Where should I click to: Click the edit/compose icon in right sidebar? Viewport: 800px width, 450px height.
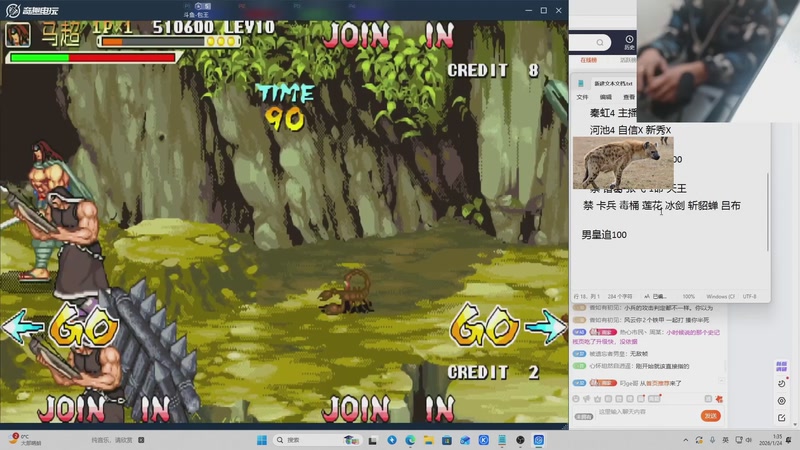click(x=782, y=418)
